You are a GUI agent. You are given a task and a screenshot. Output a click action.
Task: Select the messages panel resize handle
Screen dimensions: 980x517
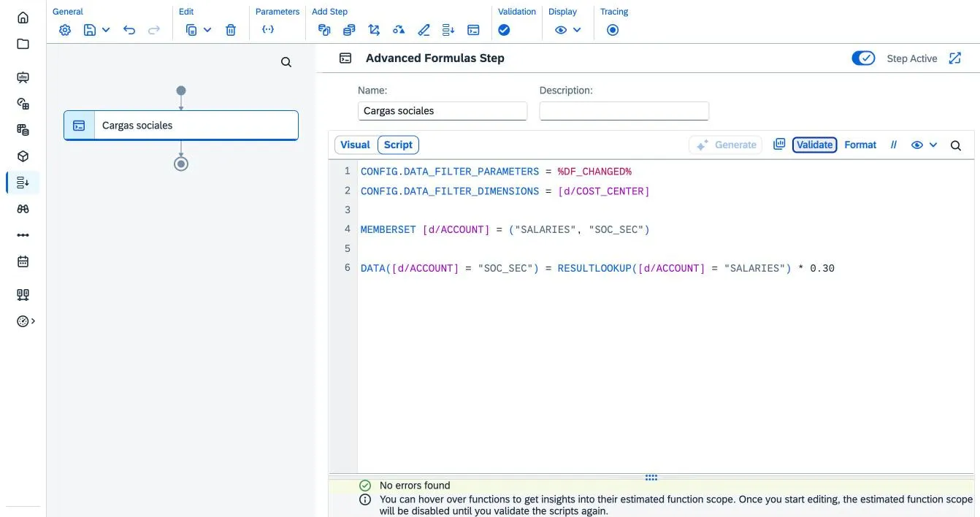pos(651,478)
